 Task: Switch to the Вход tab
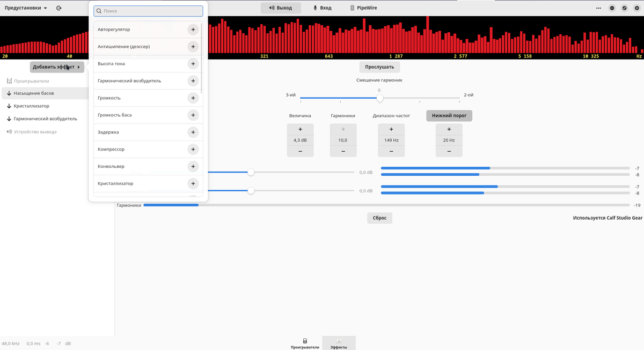click(x=322, y=8)
